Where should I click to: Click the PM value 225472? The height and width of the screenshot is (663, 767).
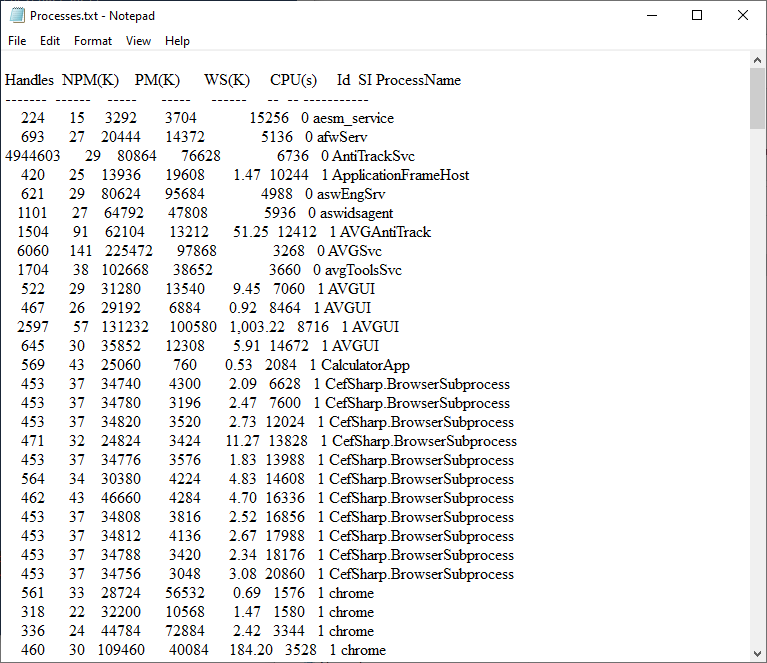[x=129, y=251]
